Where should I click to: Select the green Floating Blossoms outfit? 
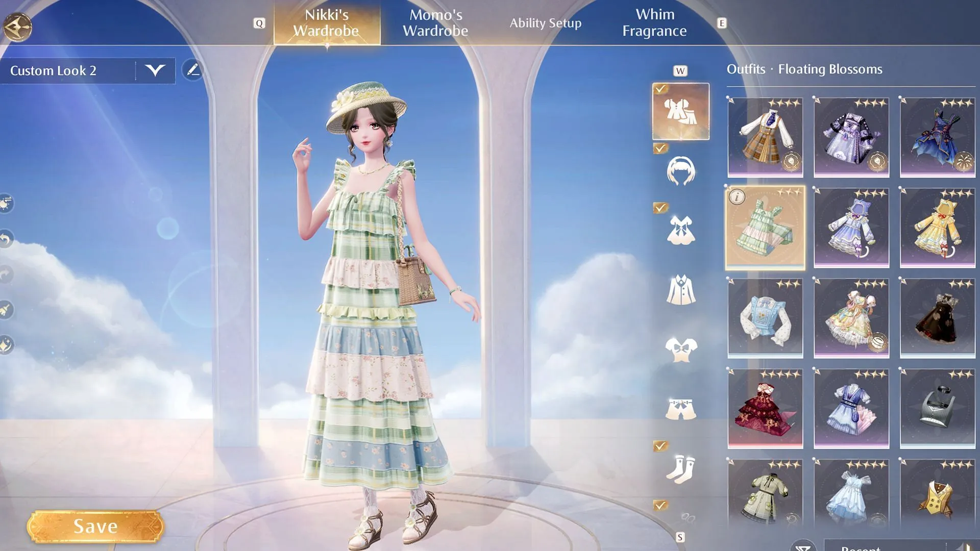point(765,228)
